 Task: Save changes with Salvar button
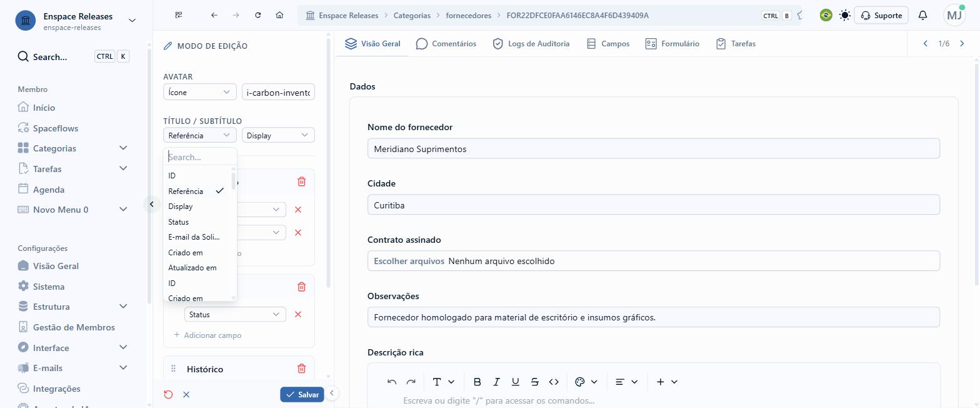(x=302, y=394)
